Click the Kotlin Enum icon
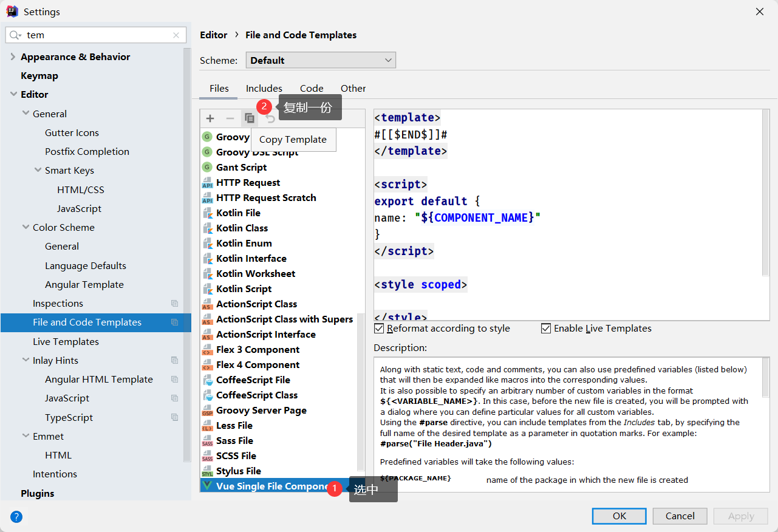Image resolution: width=778 pixels, height=532 pixels. [207, 243]
